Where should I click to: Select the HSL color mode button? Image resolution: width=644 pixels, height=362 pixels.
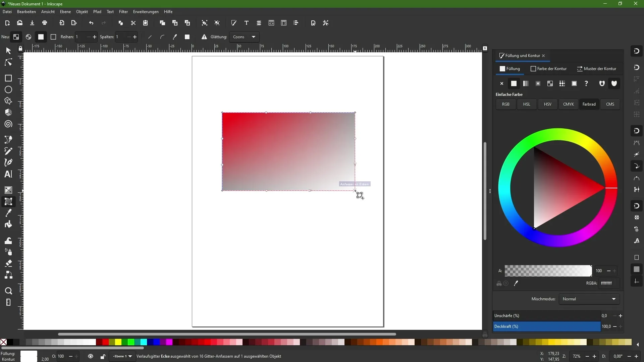(x=527, y=104)
